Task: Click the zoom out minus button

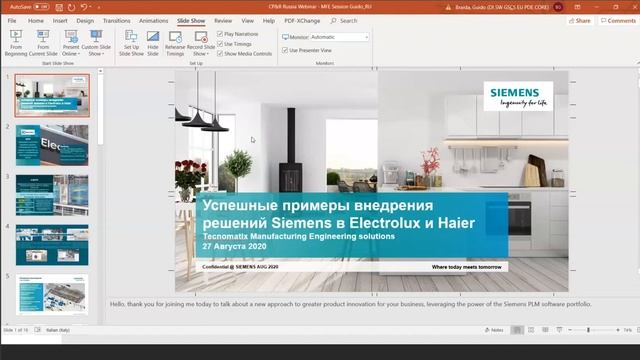Action: pos(570,330)
